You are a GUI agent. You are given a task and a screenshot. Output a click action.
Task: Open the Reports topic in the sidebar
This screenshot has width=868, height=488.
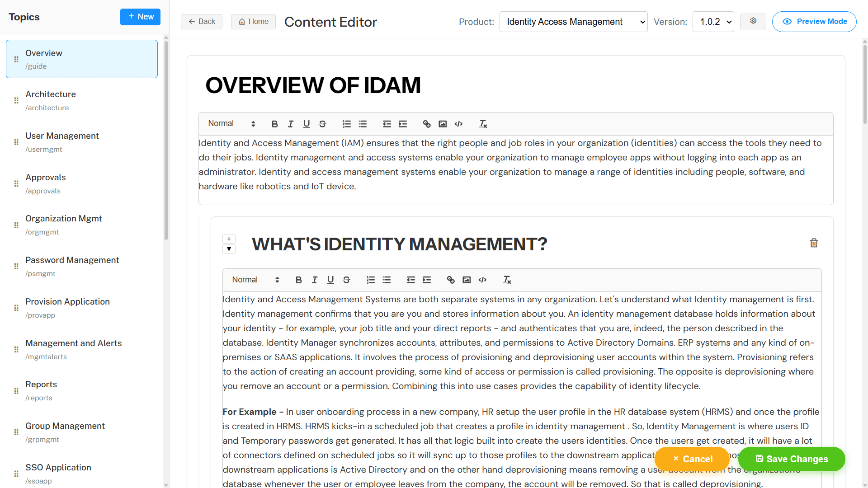(41, 390)
